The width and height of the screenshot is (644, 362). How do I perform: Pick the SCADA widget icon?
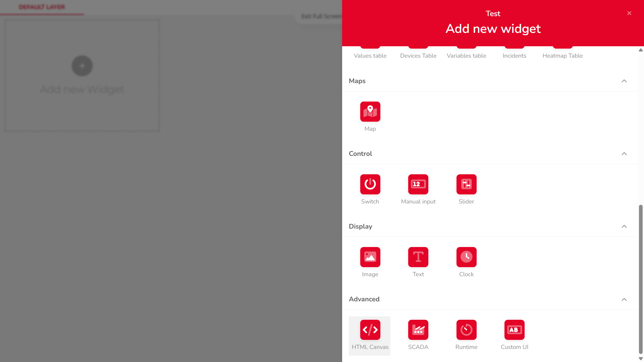pos(418,330)
